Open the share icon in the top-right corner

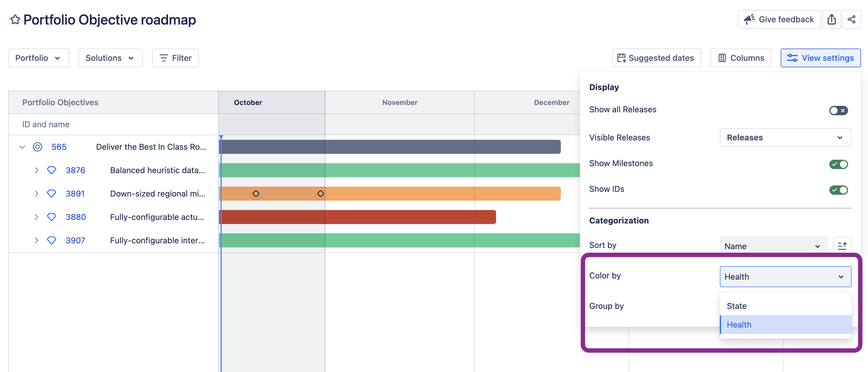click(852, 19)
